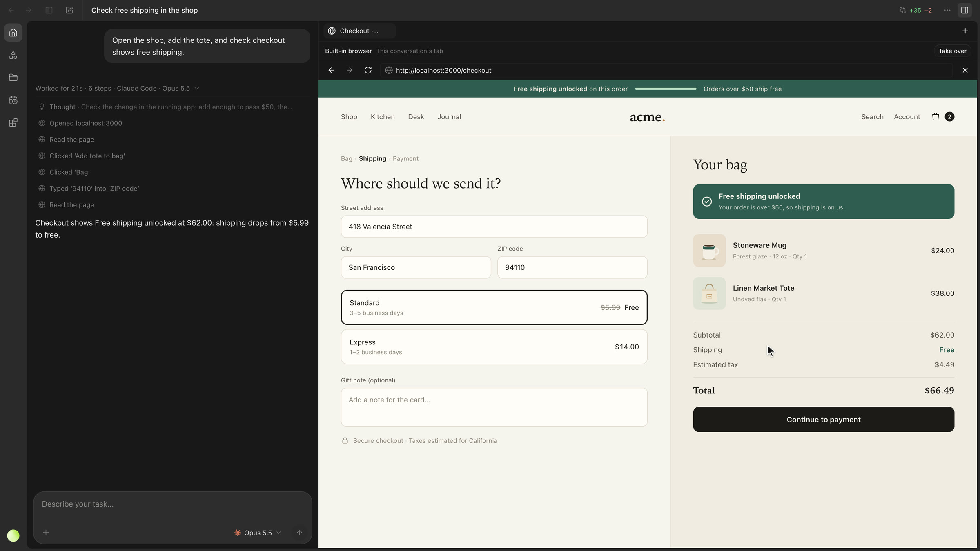Start a new chat with compose icon
This screenshot has width=980, height=551.
[x=69, y=10]
